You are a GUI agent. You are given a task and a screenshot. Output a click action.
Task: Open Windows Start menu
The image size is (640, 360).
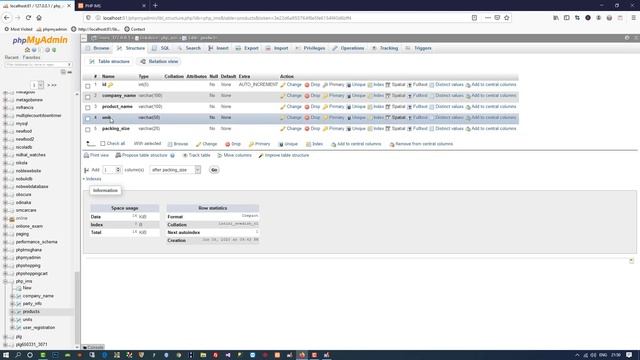tap(6, 355)
